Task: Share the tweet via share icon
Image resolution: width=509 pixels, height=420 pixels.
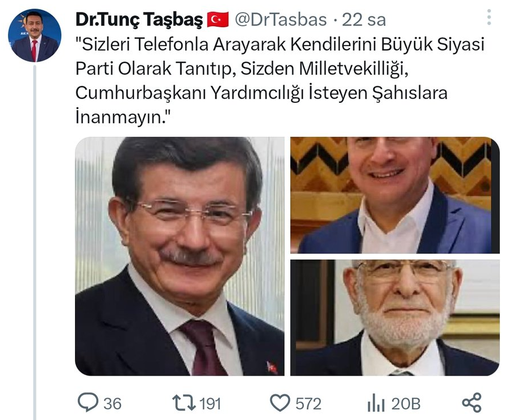Action: pyautogui.click(x=472, y=402)
